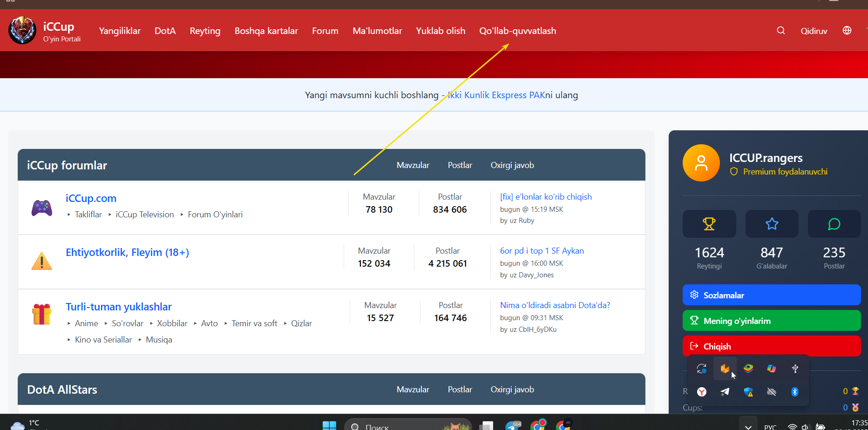Open the Qizlar subforum

pyautogui.click(x=301, y=323)
